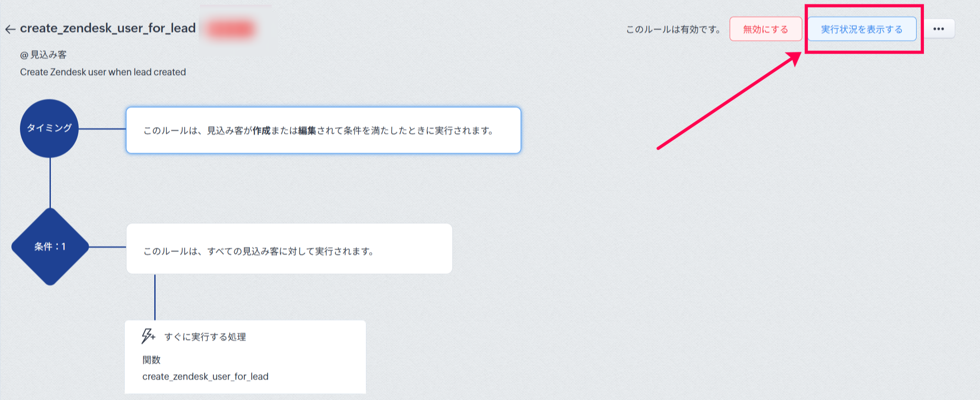The width and height of the screenshot is (980, 400).
Task: Select the タイミング circle node
Action: coord(49,128)
